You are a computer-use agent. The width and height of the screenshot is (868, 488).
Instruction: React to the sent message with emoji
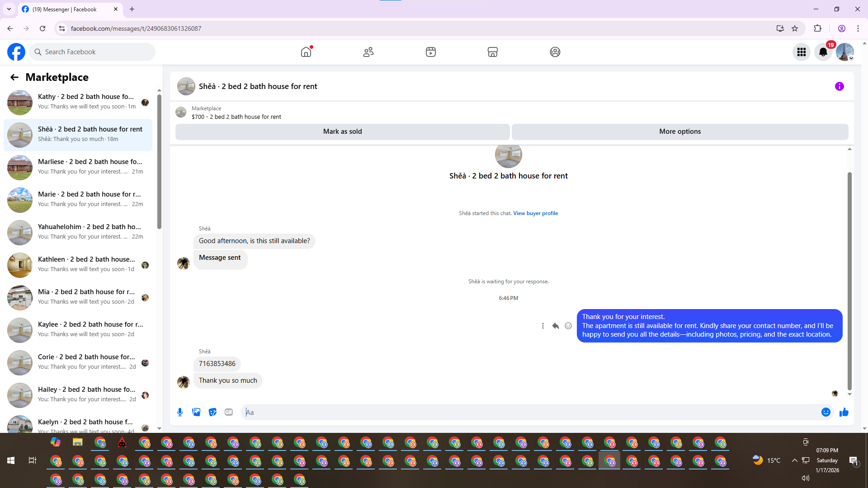[568, 326]
